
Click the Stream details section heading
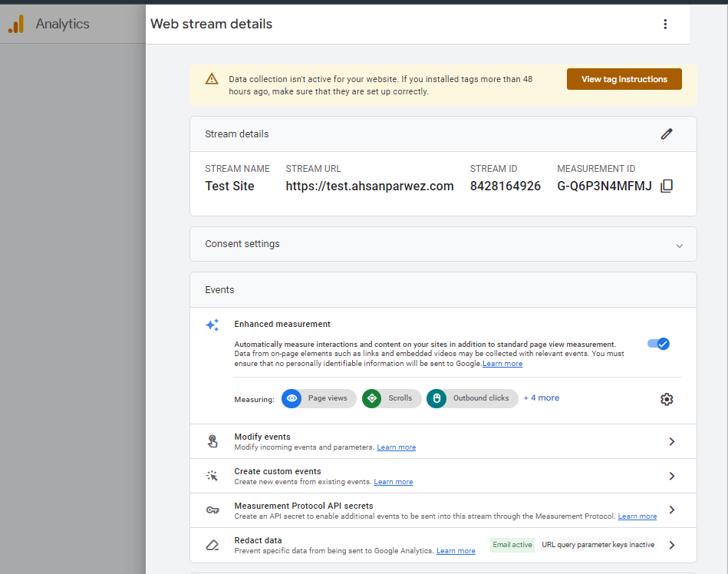[237, 134]
